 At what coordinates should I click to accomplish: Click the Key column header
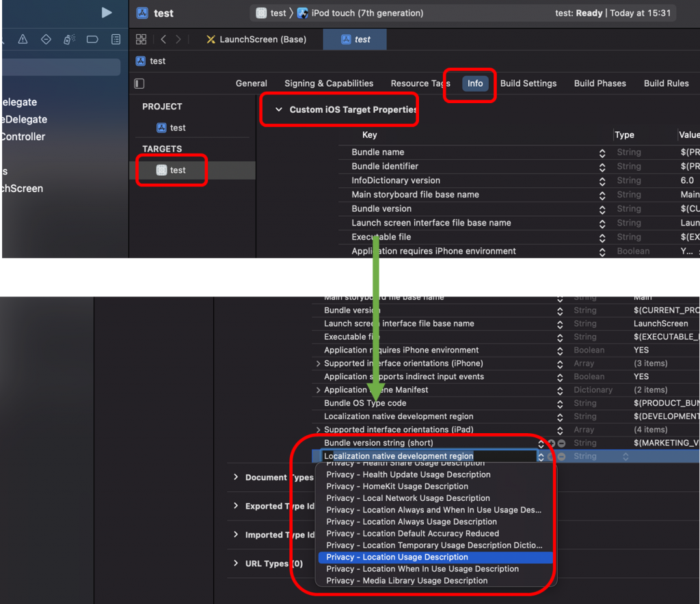(x=369, y=135)
